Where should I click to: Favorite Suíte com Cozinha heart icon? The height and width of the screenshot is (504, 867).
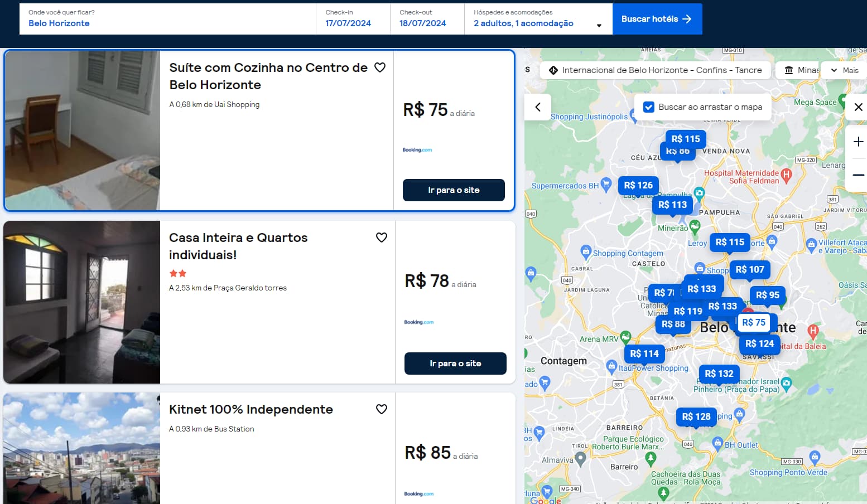coord(380,67)
